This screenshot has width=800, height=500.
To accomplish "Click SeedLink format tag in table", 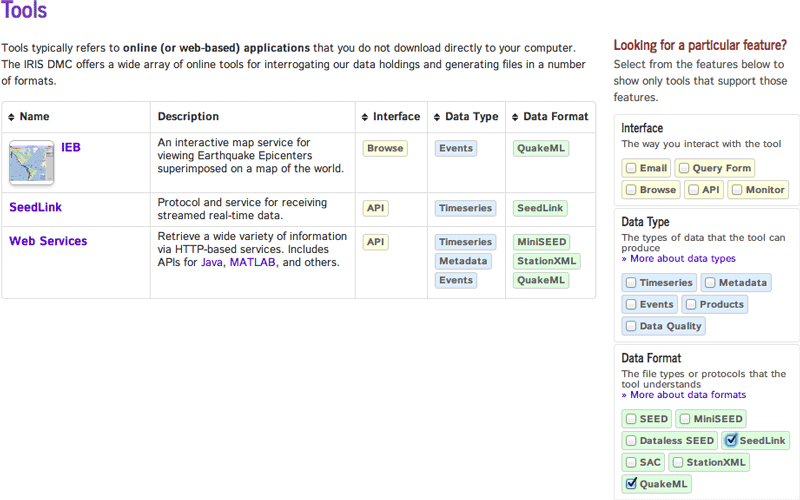I will click(540, 208).
